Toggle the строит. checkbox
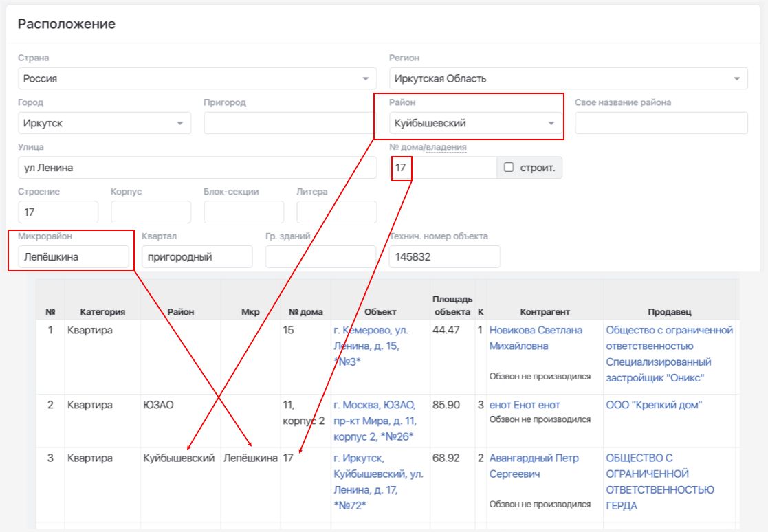 point(509,168)
